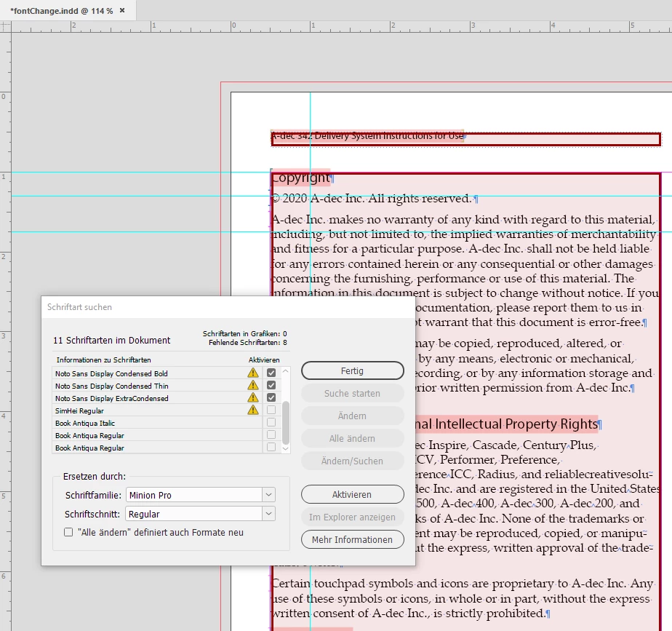The height and width of the screenshot is (631, 672).
Task: Click Im Explorer anzeigen button
Action: click(352, 517)
